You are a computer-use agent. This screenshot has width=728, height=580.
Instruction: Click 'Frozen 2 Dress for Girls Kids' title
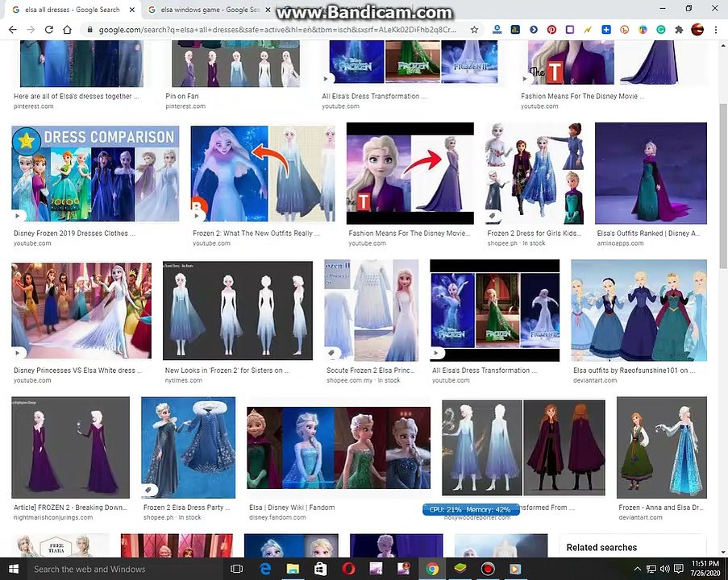pyautogui.click(x=534, y=234)
